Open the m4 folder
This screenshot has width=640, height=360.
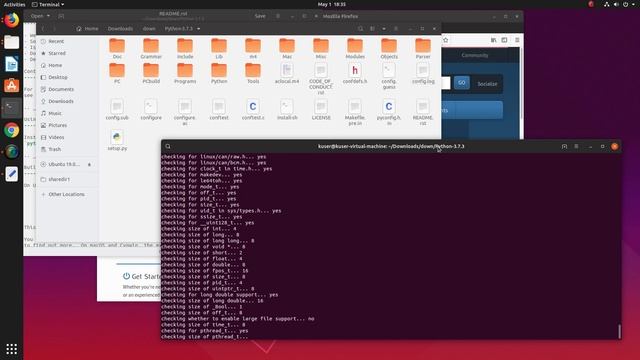point(253,48)
